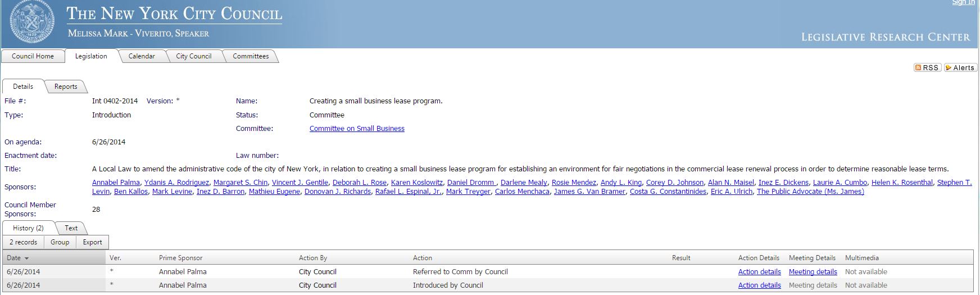Sort by the Result column header

click(x=681, y=258)
